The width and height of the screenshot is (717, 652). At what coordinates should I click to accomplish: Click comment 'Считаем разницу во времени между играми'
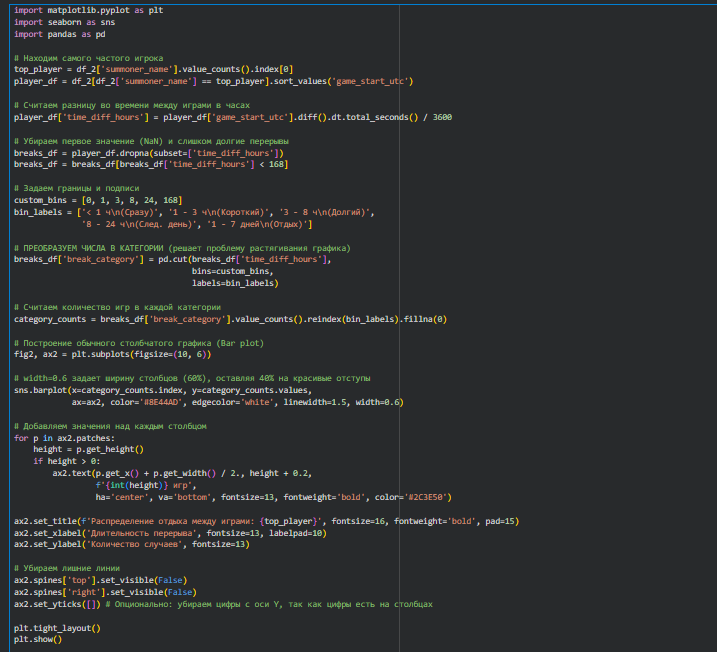[x=132, y=105]
